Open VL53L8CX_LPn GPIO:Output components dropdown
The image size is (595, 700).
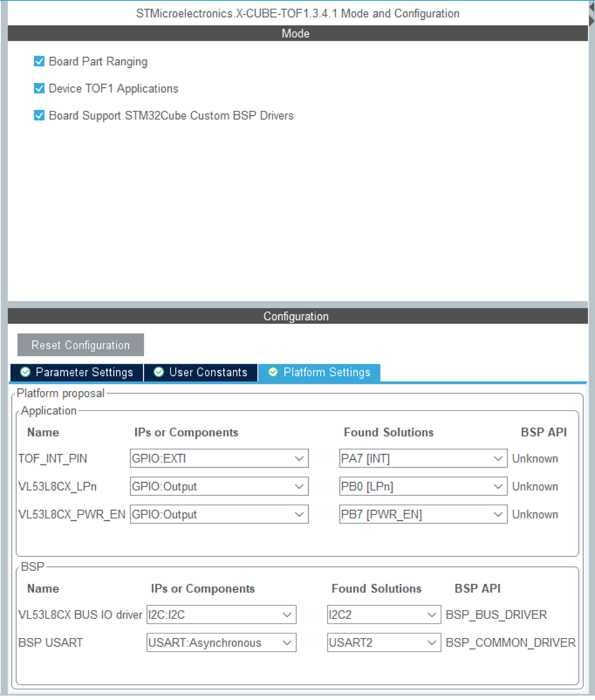tap(219, 486)
